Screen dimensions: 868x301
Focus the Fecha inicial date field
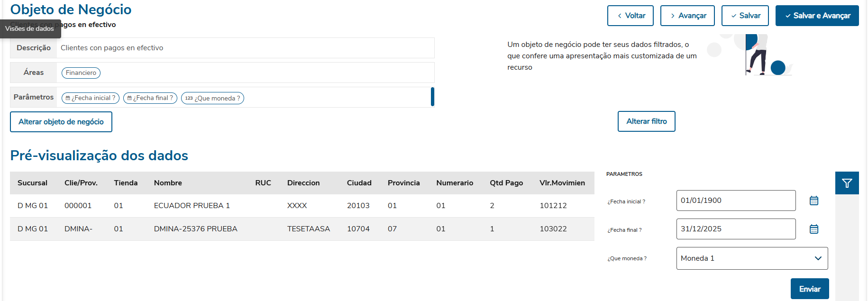(x=736, y=201)
